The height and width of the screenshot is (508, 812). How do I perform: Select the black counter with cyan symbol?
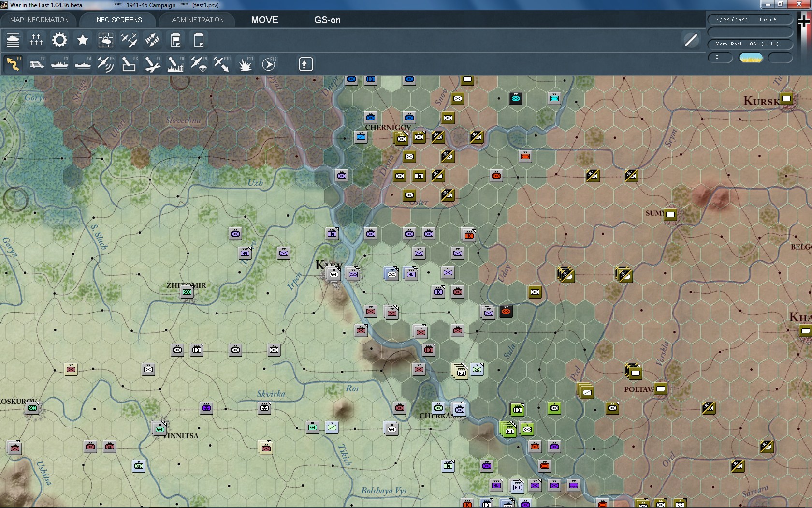(x=516, y=98)
